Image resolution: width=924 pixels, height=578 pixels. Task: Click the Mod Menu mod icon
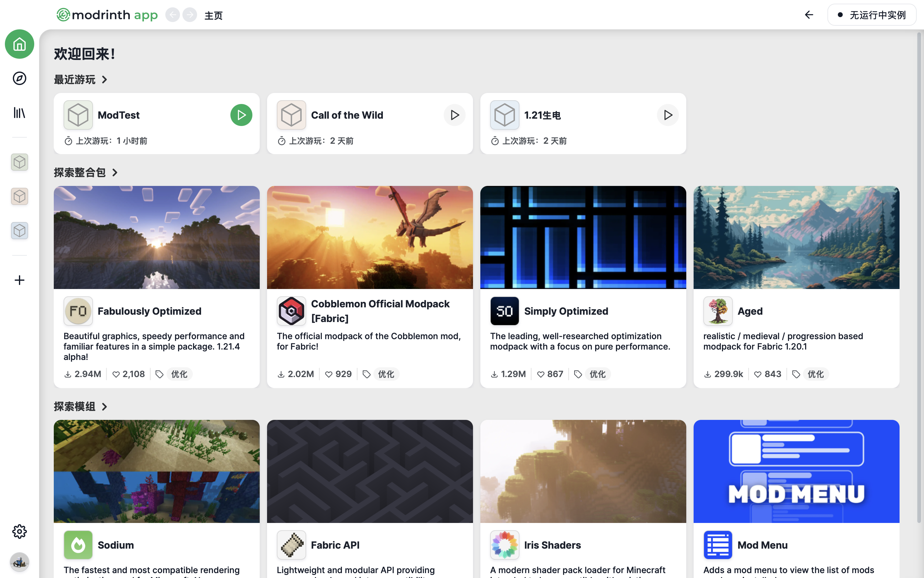(718, 545)
